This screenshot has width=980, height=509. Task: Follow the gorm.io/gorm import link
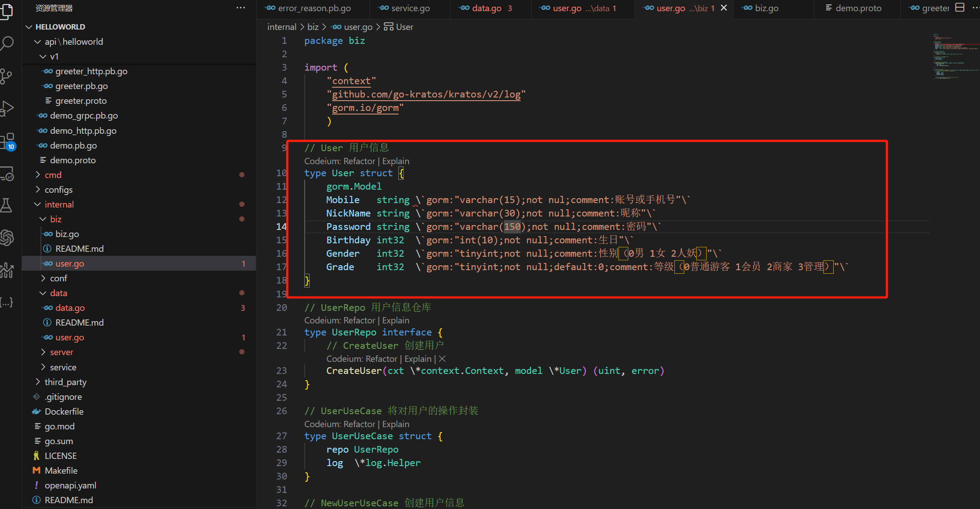365,108
